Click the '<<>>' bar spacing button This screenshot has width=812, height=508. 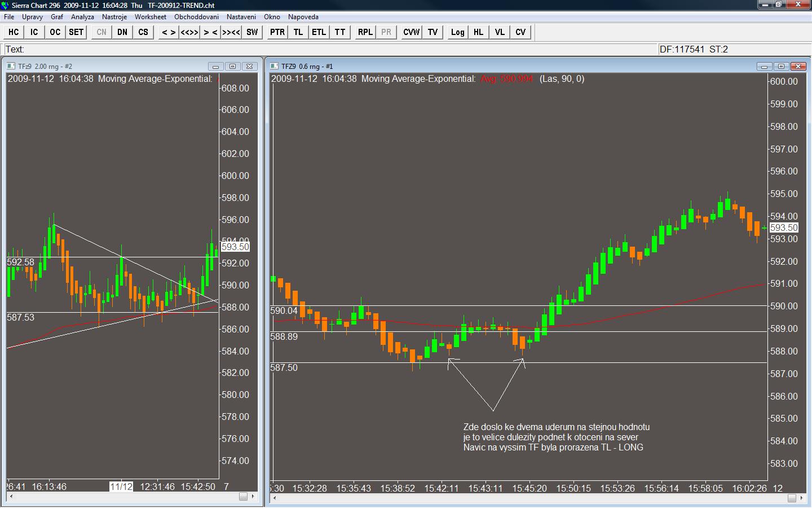point(189,32)
